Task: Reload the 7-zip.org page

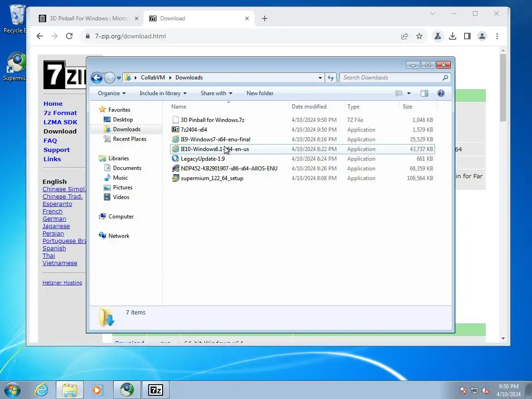Action: (x=69, y=36)
